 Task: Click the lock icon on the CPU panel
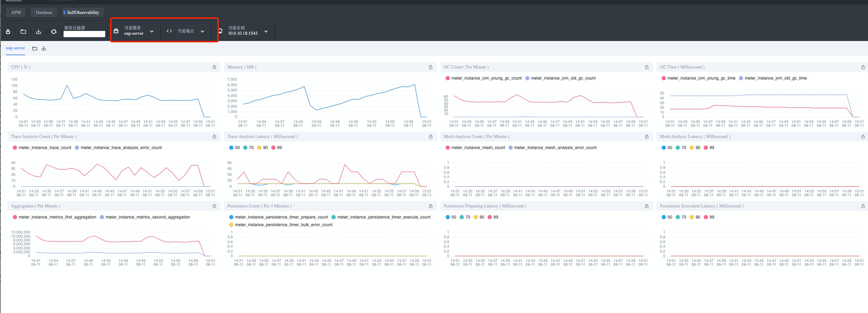(x=214, y=67)
